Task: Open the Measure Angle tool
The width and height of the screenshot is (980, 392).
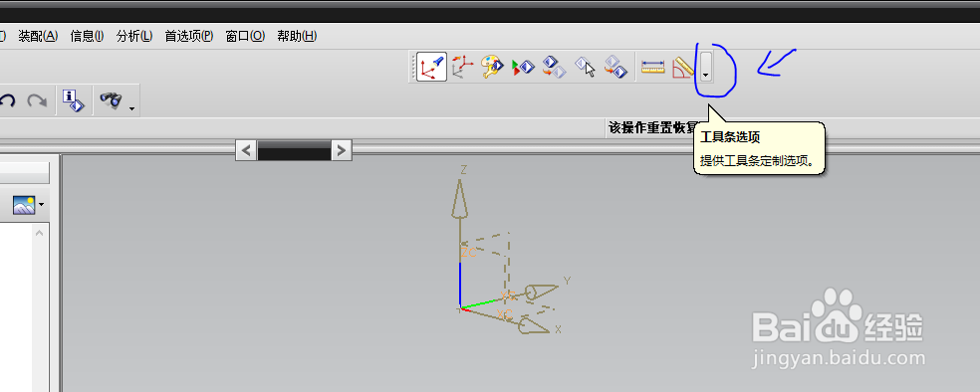Action: pos(682,67)
